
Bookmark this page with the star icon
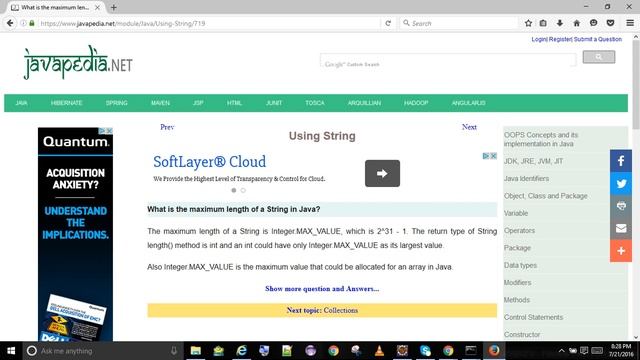(x=528, y=23)
